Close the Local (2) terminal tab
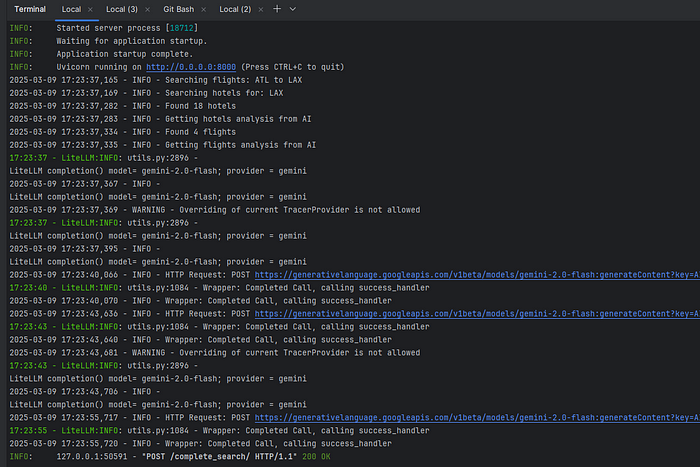Image resolution: width=700 pixels, height=467 pixels. [261, 9]
